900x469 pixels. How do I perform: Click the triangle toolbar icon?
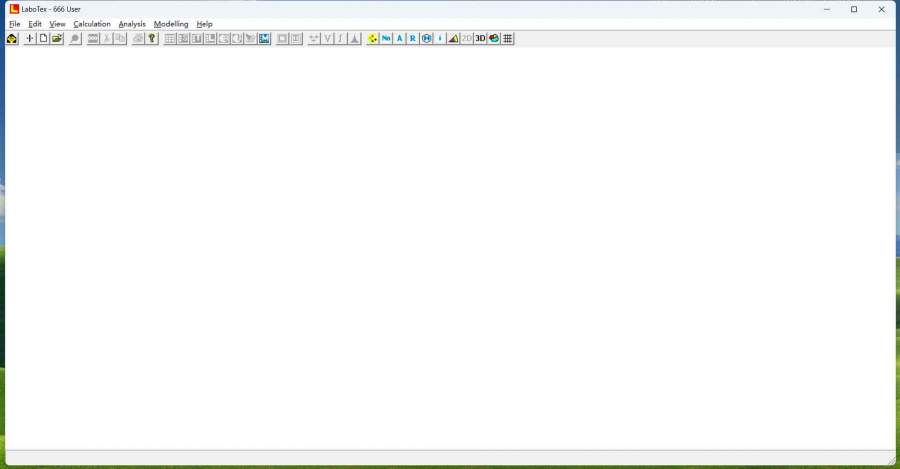[453, 38]
